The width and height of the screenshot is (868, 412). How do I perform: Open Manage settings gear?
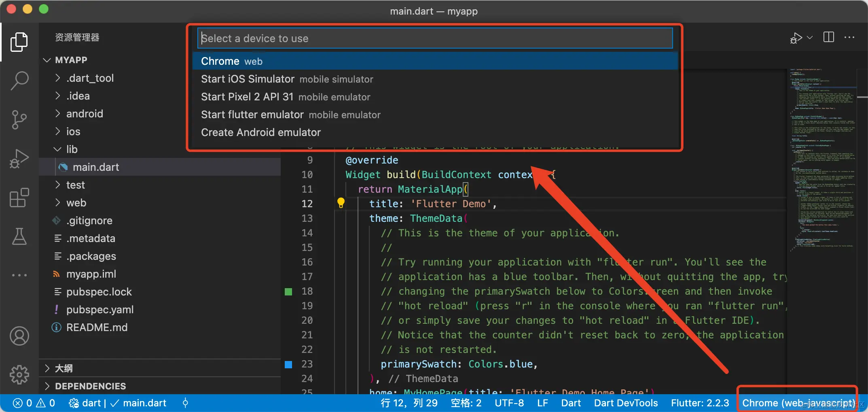point(19,374)
